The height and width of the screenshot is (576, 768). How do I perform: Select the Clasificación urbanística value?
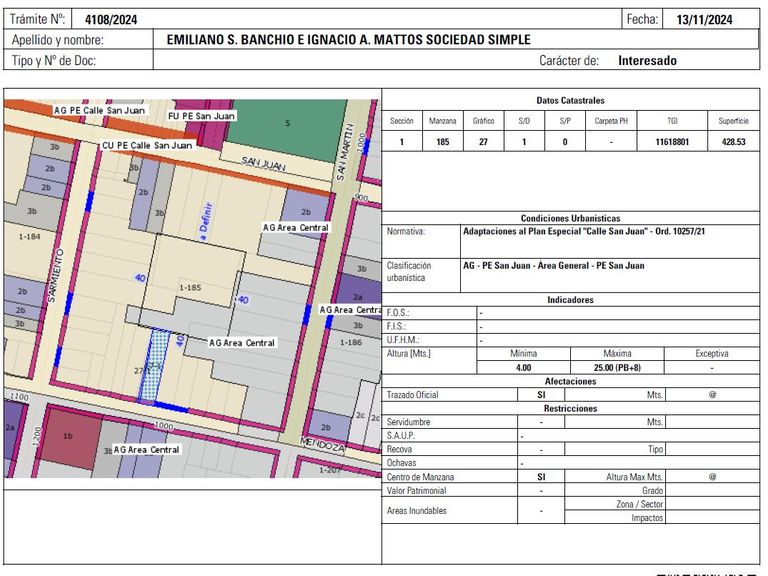[553, 265]
